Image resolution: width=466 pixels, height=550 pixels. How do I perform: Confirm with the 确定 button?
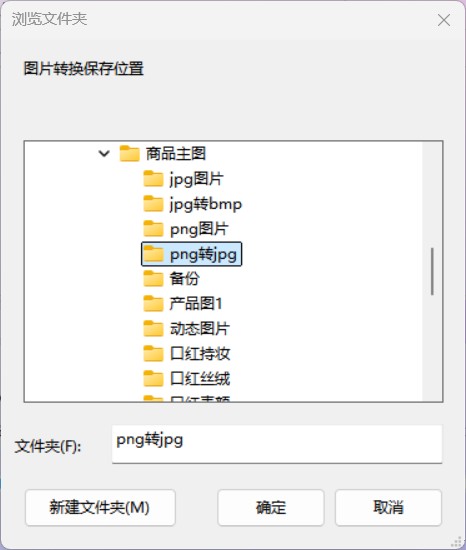point(271,507)
